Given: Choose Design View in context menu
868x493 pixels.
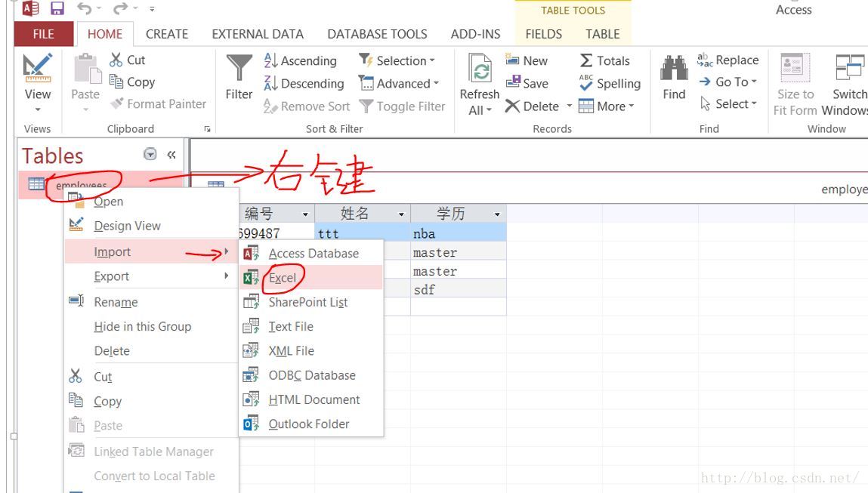Looking at the screenshot, I should [x=151, y=226].
